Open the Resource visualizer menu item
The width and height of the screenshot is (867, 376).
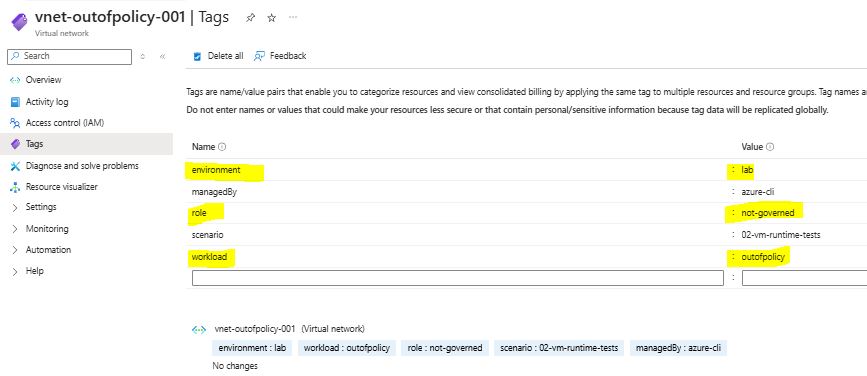pos(61,187)
